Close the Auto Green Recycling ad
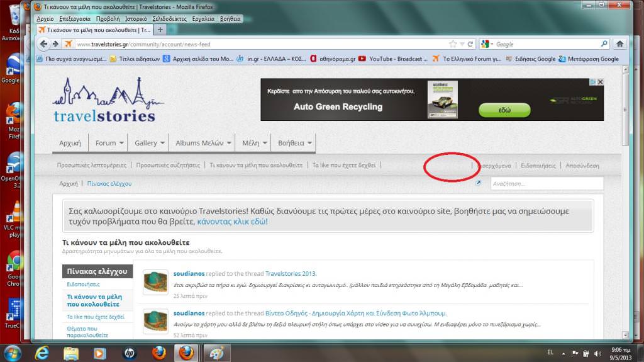 pos(601,82)
